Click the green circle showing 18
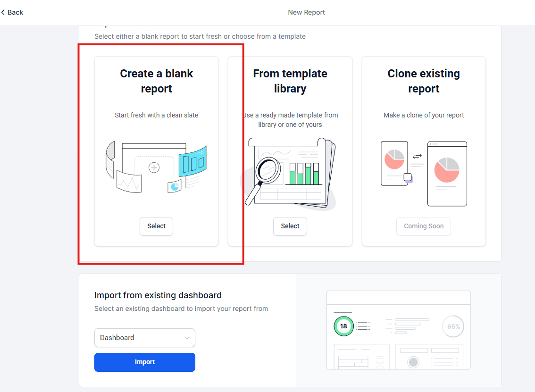 pos(343,326)
